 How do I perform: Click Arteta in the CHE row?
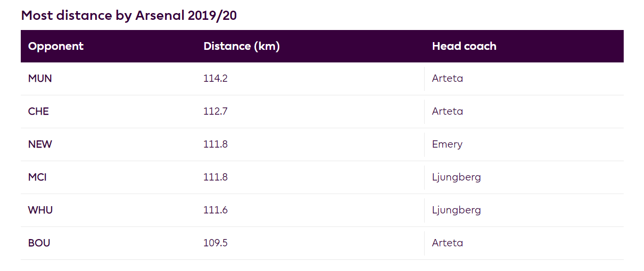(447, 111)
